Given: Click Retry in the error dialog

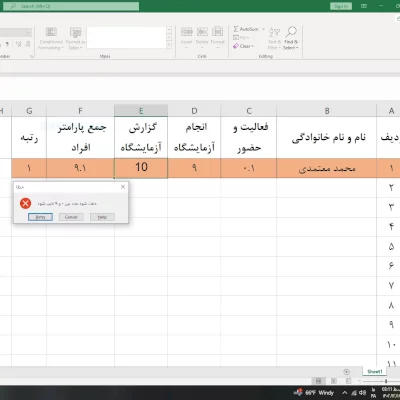Looking at the screenshot, I should tap(40, 217).
